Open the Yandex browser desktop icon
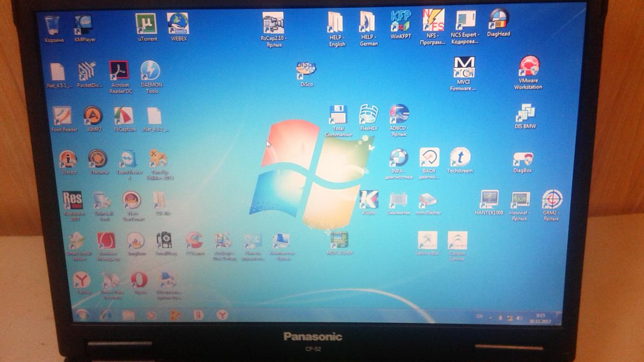 coord(82,282)
